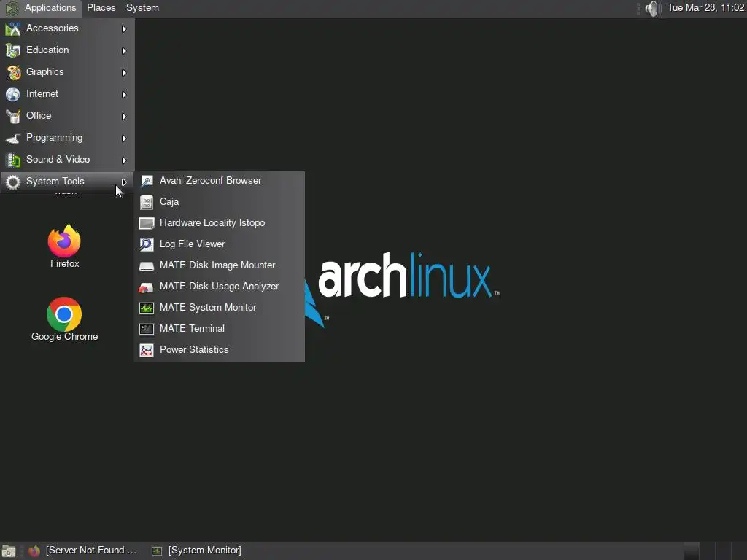The width and height of the screenshot is (747, 560).
Task: Click the Applications menu logo icon
Action: 13,8
